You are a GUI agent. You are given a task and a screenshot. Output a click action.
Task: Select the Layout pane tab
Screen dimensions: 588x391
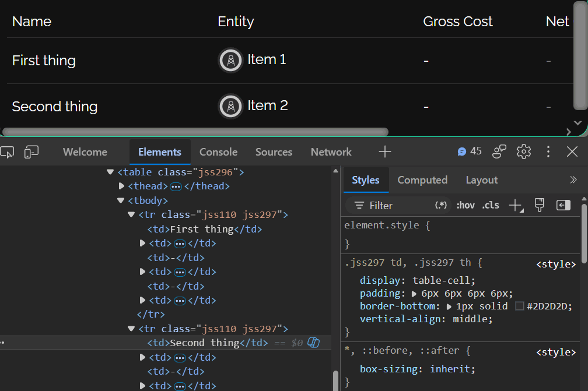point(481,180)
